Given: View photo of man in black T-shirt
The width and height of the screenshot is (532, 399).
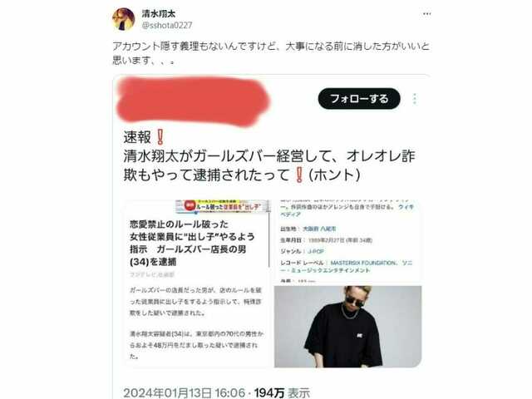Looking at the screenshot, I should [347, 327].
